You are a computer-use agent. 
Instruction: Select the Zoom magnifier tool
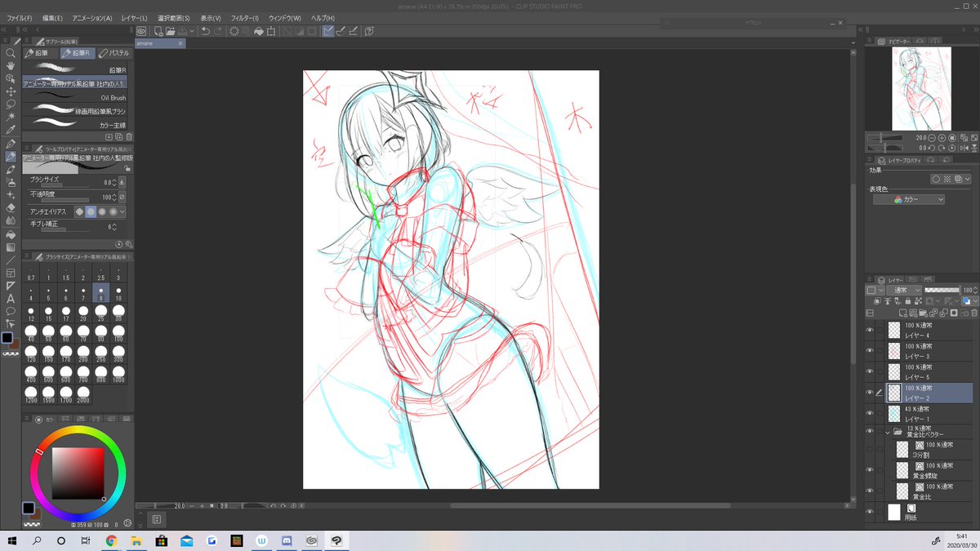click(11, 52)
